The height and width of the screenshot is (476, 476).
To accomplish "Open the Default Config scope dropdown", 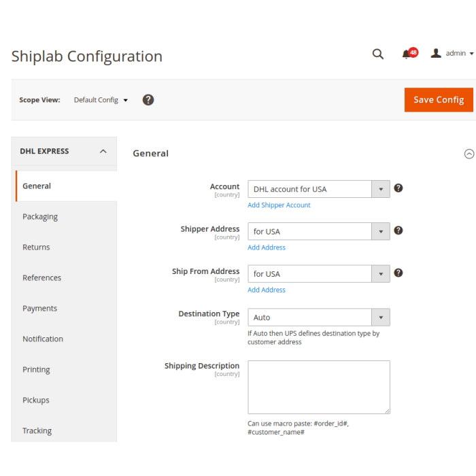I will [x=101, y=100].
